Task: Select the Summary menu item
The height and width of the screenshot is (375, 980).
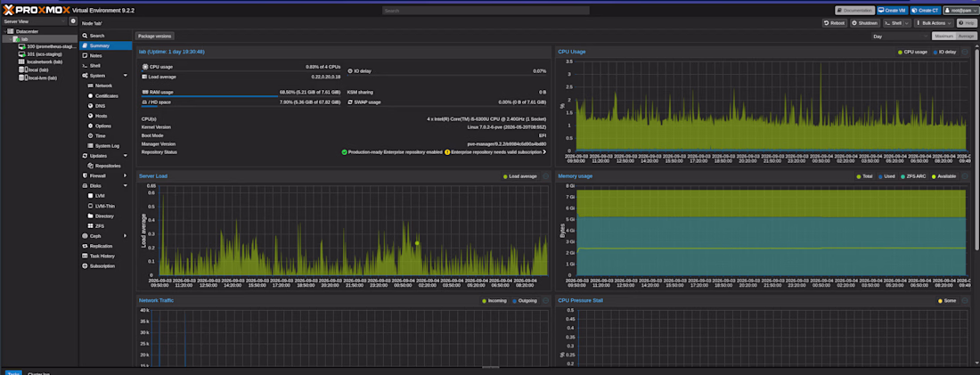Action: tap(105, 45)
